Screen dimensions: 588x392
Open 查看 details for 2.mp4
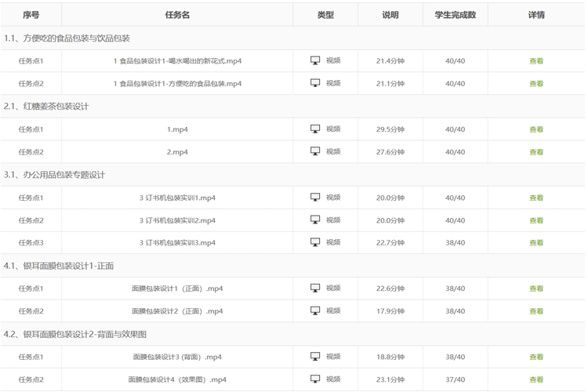(x=536, y=152)
